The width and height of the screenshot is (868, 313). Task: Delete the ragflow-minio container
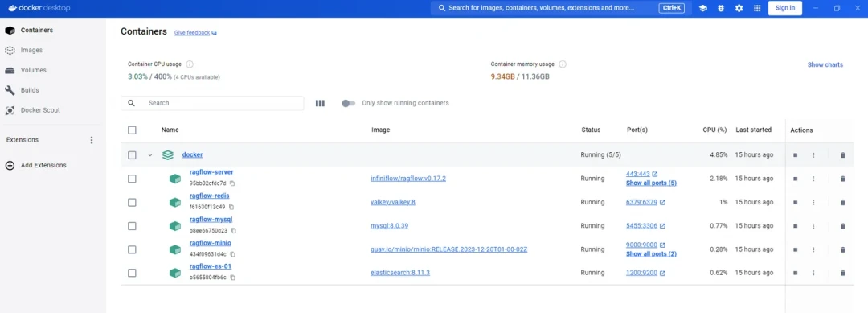coord(842,249)
